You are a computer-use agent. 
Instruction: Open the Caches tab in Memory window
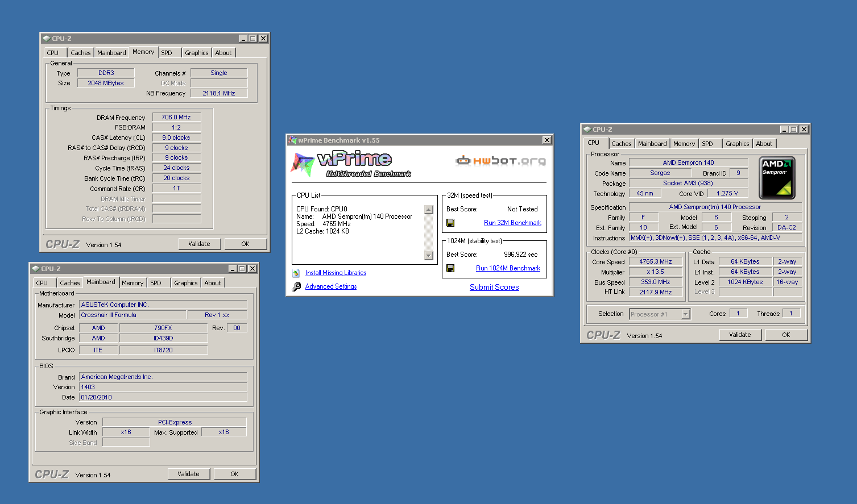(81, 53)
